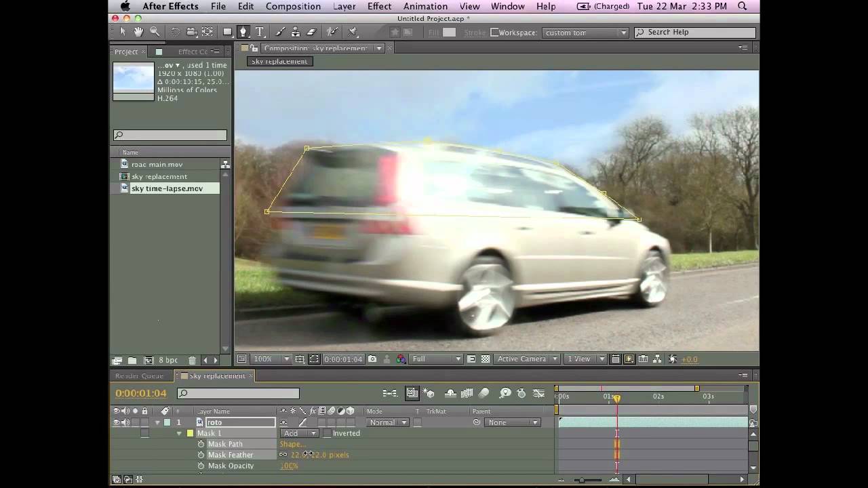Open the Normal blending mode dropdown
Image resolution: width=868 pixels, height=488 pixels.
click(388, 422)
